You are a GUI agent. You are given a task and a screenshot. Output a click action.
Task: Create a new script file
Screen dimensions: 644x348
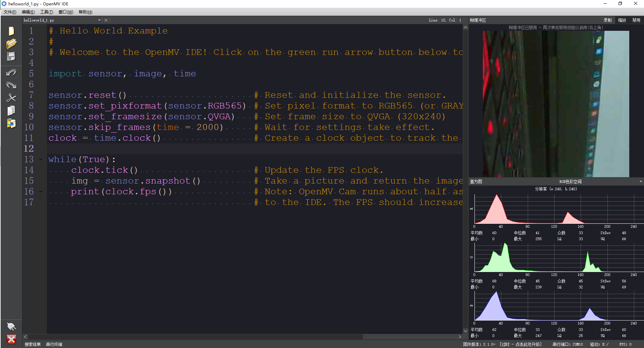click(11, 31)
